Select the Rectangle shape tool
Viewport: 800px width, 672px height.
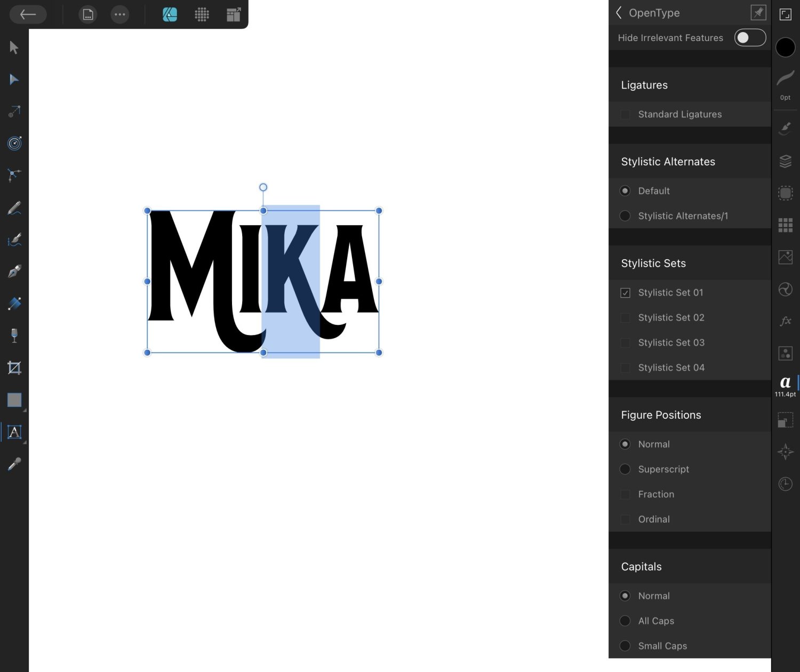(x=14, y=400)
